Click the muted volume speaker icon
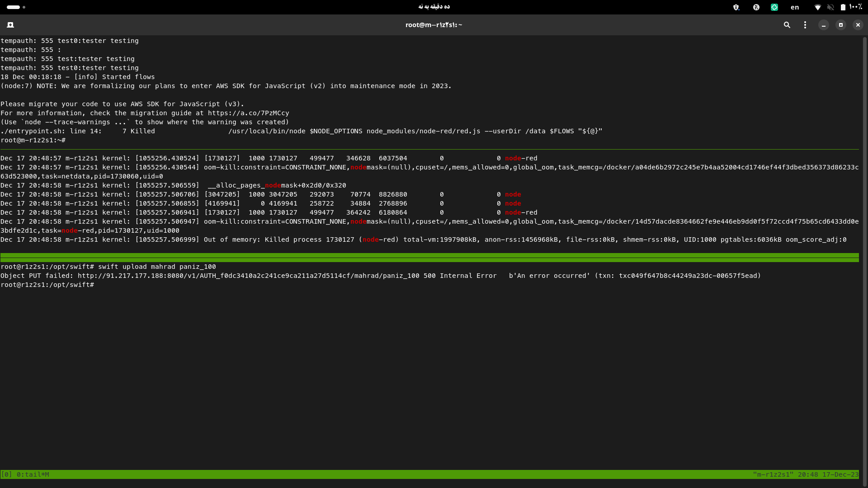868x488 pixels. coord(830,7)
